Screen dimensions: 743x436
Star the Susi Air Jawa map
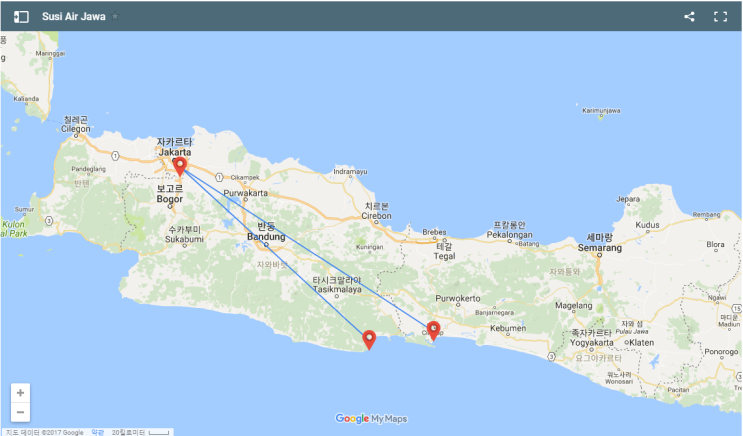tap(115, 17)
